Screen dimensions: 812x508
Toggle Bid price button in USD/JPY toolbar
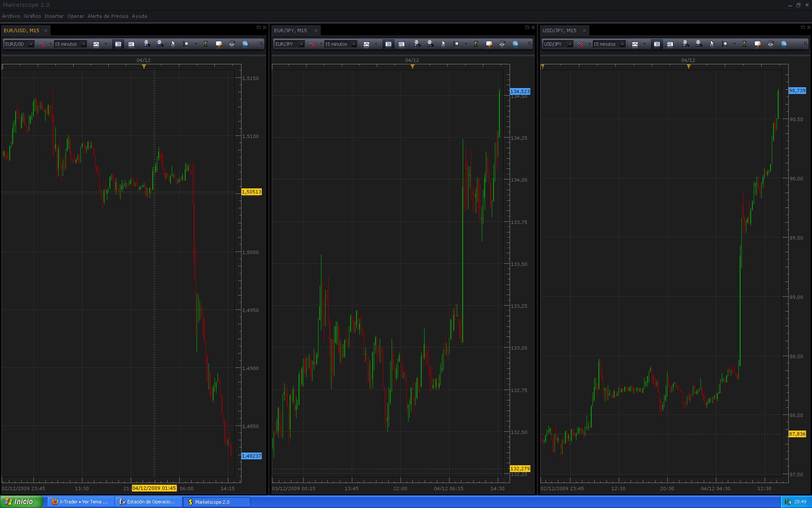(657, 44)
